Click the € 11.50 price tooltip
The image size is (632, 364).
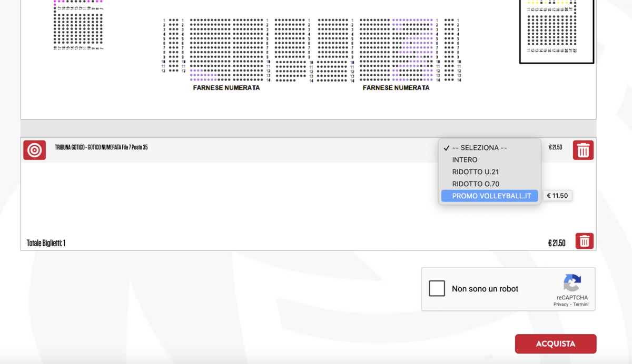(557, 196)
